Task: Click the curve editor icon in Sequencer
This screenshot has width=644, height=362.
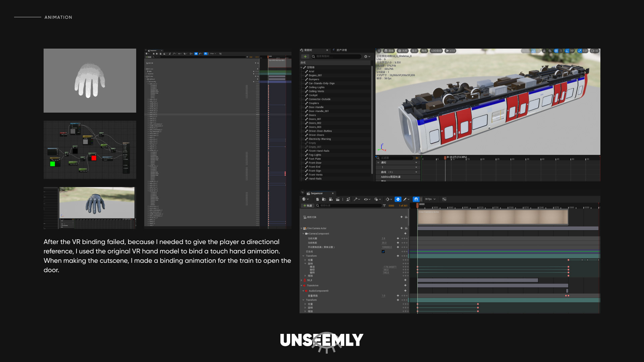Action: 444,199
